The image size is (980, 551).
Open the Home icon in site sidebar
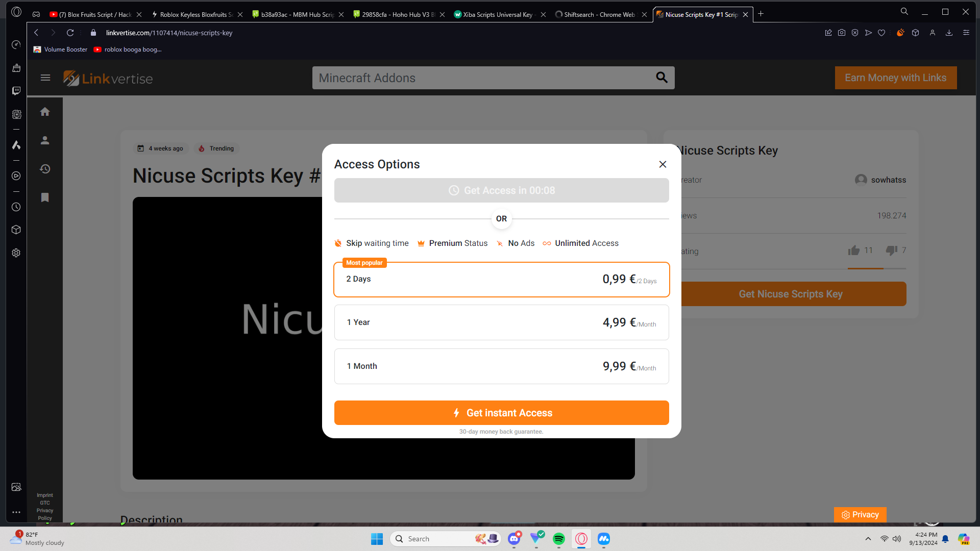pos(45,112)
